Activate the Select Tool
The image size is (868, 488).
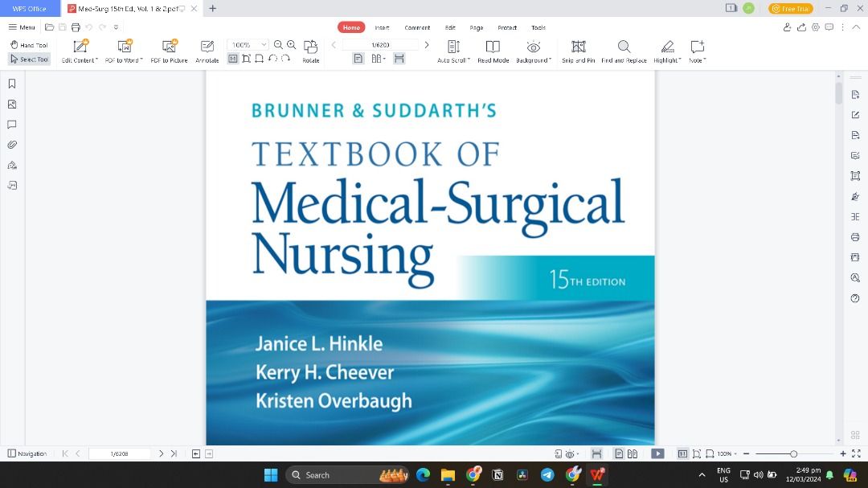(x=30, y=59)
